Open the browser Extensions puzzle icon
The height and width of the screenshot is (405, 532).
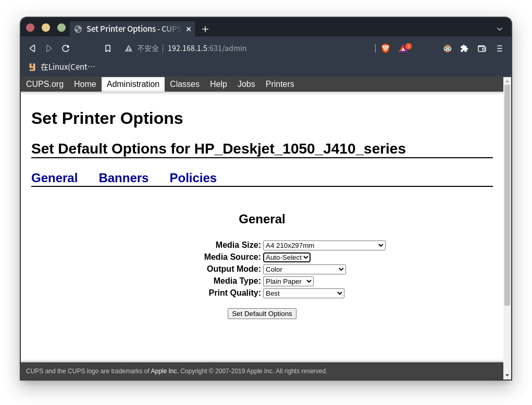point(464,48)
